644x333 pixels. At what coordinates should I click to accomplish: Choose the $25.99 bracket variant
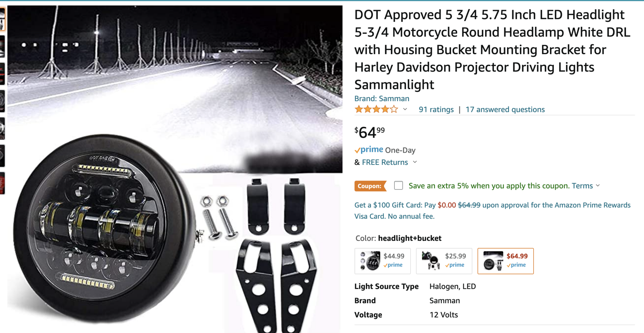444,261
